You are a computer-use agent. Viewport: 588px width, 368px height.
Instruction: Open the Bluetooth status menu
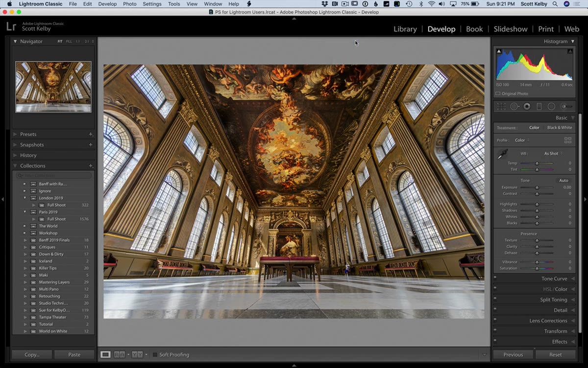point(420,4)
